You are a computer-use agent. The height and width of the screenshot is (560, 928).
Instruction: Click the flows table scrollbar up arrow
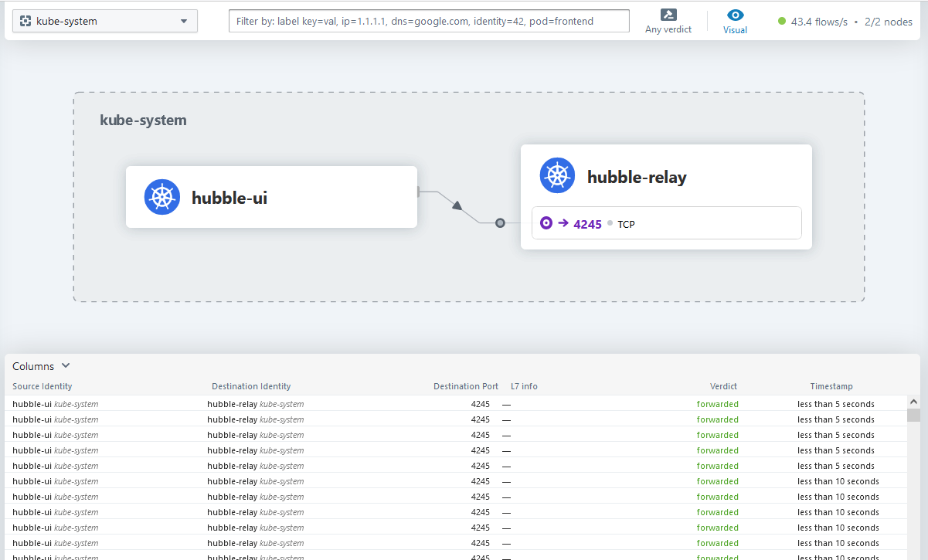[913, 402]
